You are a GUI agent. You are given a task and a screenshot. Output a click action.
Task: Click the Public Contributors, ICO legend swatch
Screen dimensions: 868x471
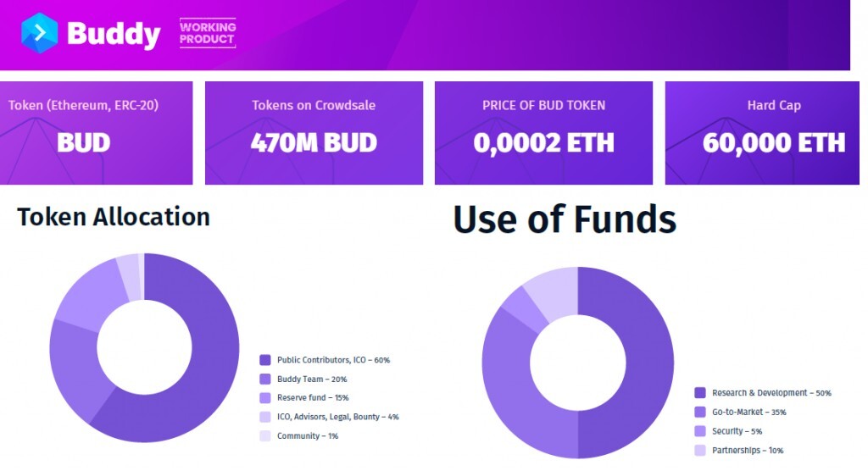265,360
